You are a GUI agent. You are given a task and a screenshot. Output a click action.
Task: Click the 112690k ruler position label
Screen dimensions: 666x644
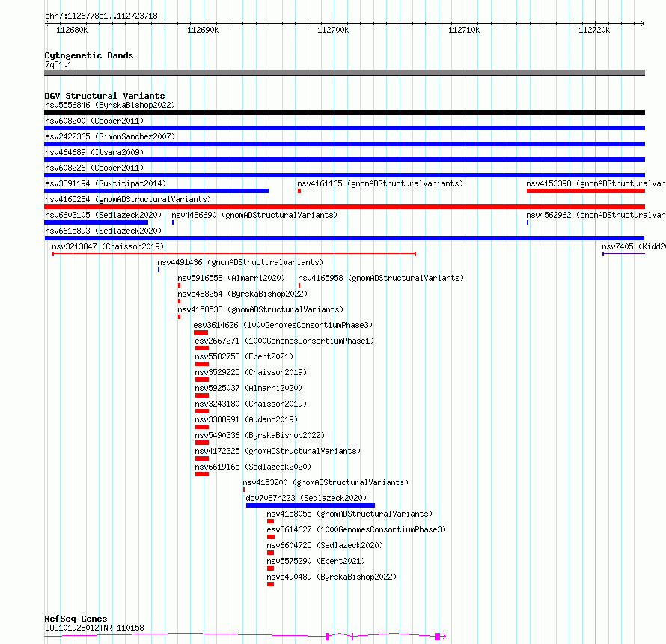pos(203,30)
